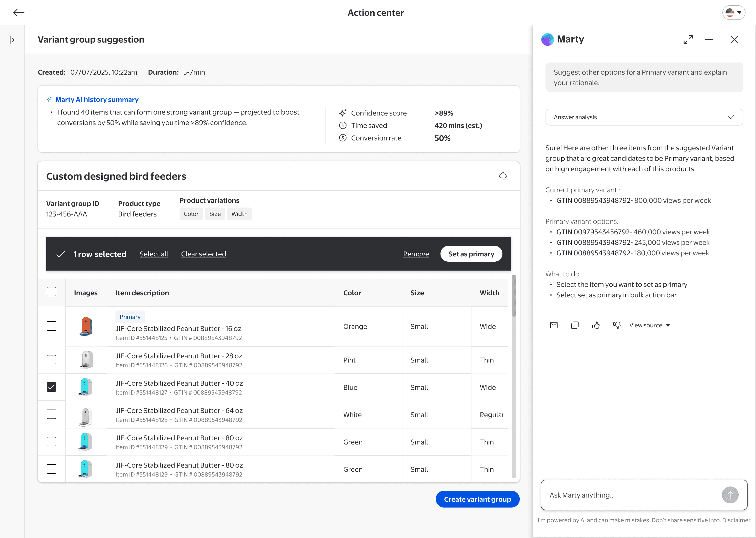Click Select all in action bar
This screenshot has width=756, height=538.
point(154,254)
